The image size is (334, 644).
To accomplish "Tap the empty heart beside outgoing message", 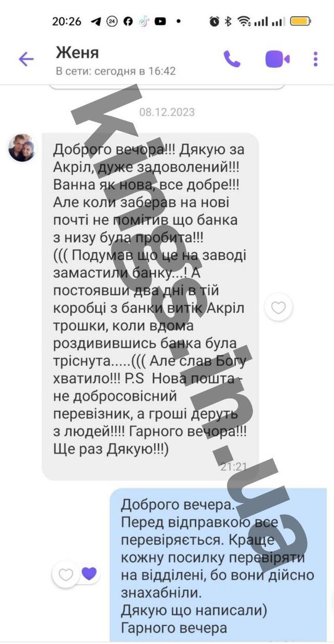I will [x=66, y=575].
